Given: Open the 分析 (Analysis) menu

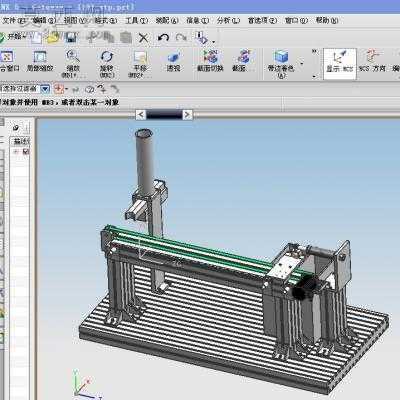Looking at the screenshot, I should (x=228, y=21).
